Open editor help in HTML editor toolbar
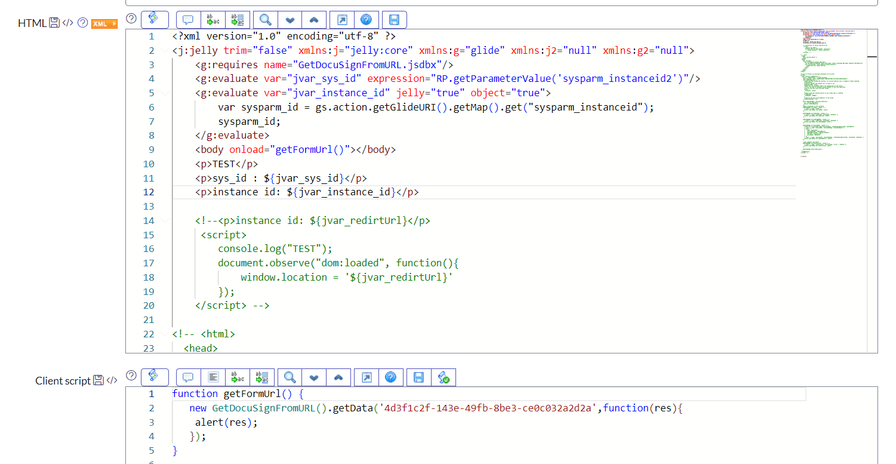The width and height of the screenshot is (896, 464). pos(366,20)
